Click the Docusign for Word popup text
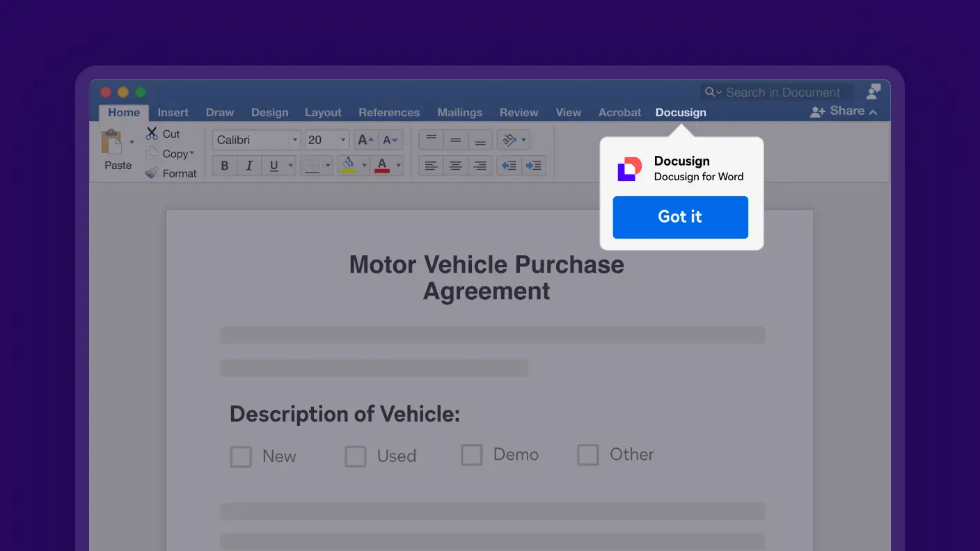 [699, 177]
